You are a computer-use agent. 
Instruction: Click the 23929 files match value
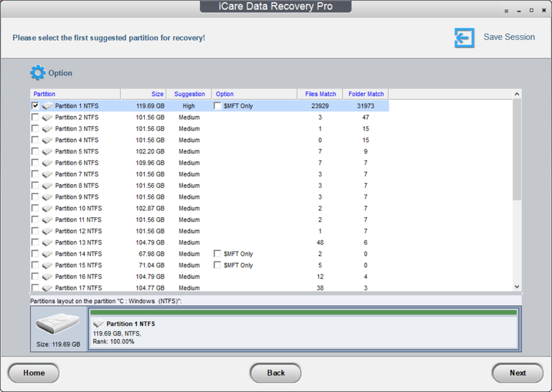coord(320,106)
